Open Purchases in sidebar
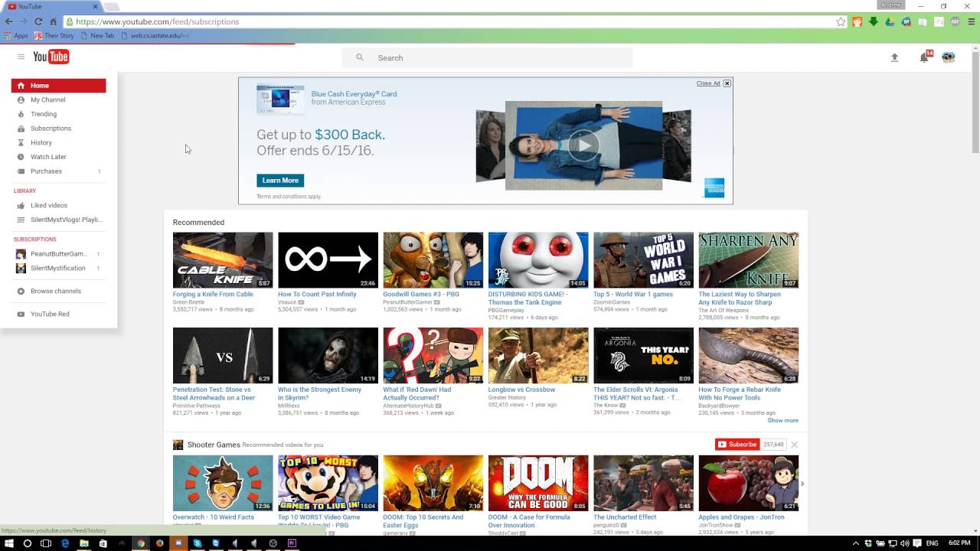Viewport: 980px width, 551px height. click(x=46, y=171)
